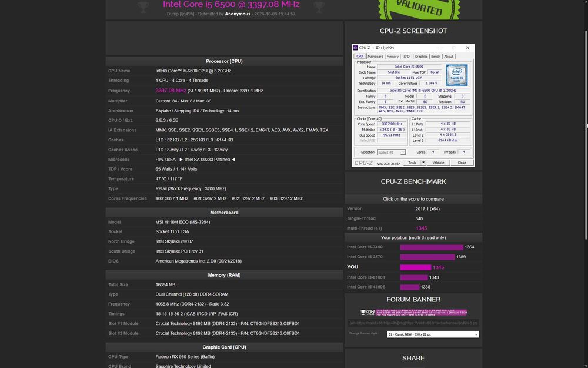Click the motherboard model 'MSI H110M ECO (MS-7994)'
The image size is (588, 368).
coord(183,222)
